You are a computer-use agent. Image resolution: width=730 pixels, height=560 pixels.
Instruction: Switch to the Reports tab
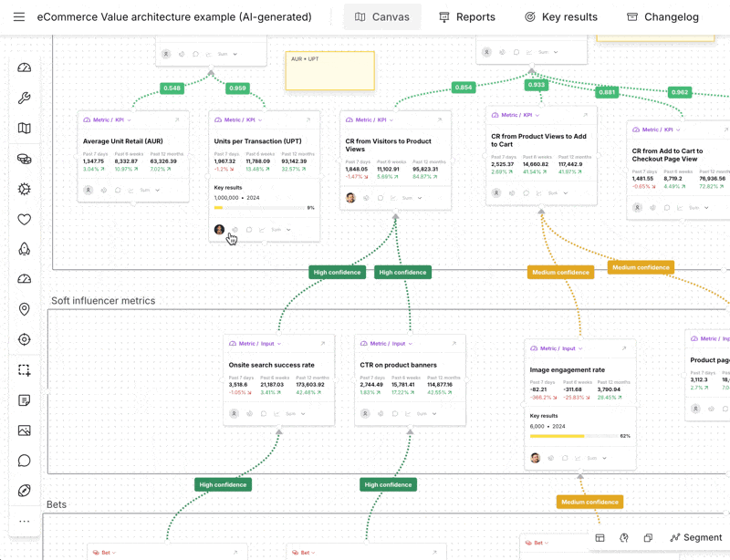[x=466, y=17]
